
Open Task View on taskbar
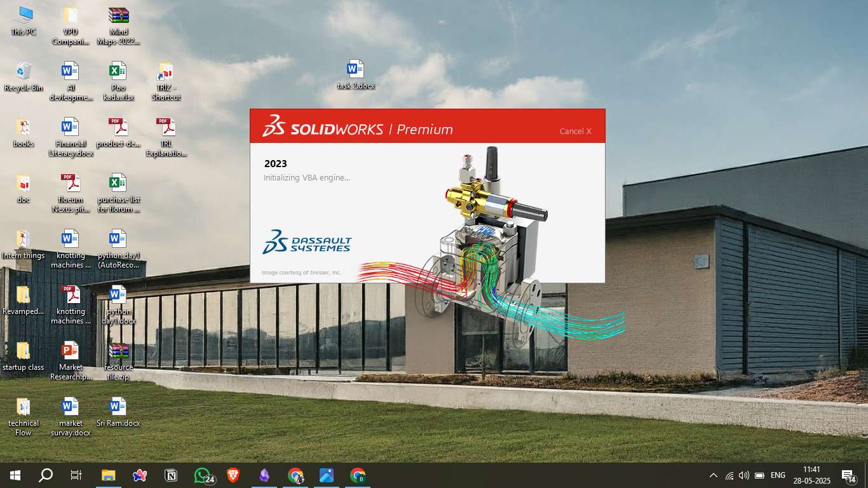point(76,475)
